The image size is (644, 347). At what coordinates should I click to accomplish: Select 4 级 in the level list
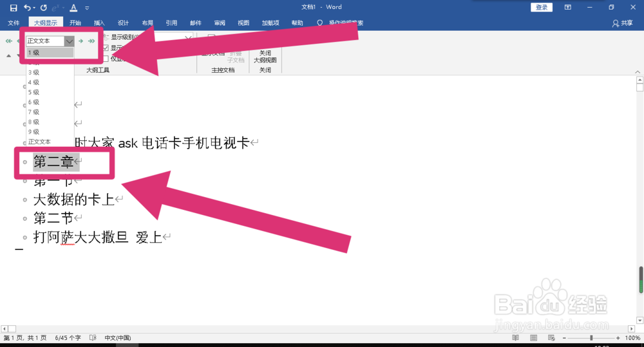pyautogui.click(x=50, y=82)
